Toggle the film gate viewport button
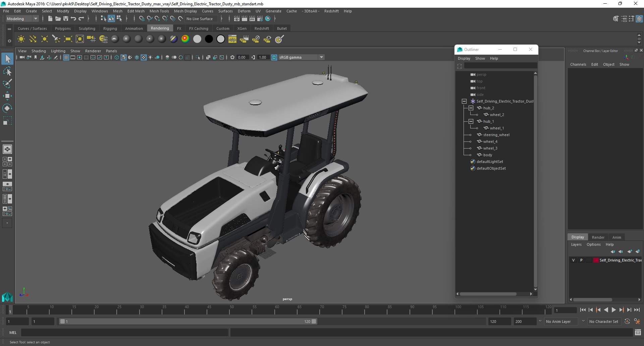This screenshot has height=346, width=644. coord(73,57)
